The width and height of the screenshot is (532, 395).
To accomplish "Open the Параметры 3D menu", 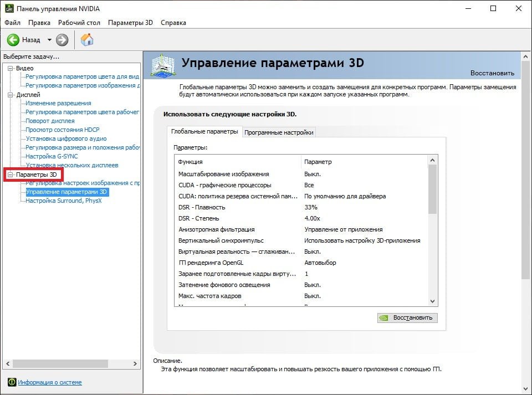I will [130, 23].
